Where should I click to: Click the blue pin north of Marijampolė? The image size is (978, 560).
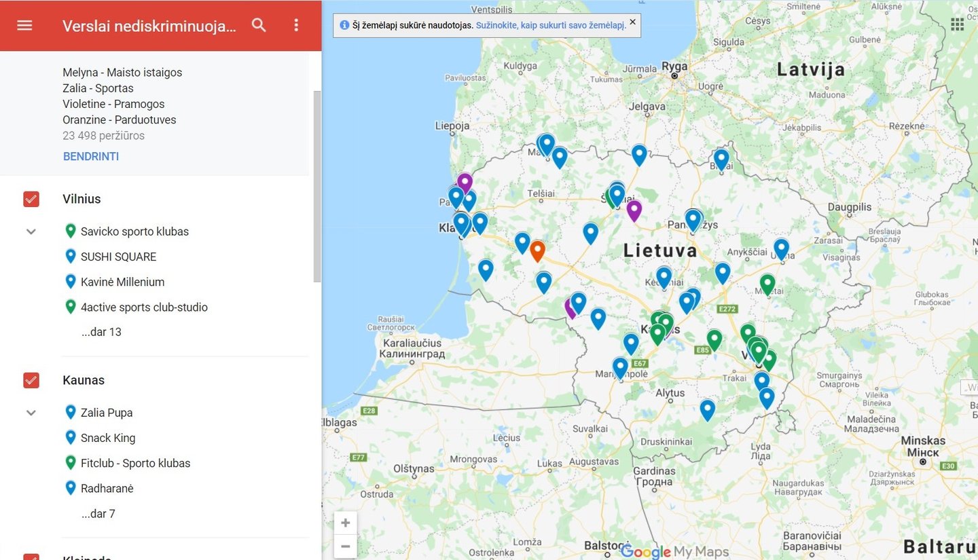click(631, 343)
